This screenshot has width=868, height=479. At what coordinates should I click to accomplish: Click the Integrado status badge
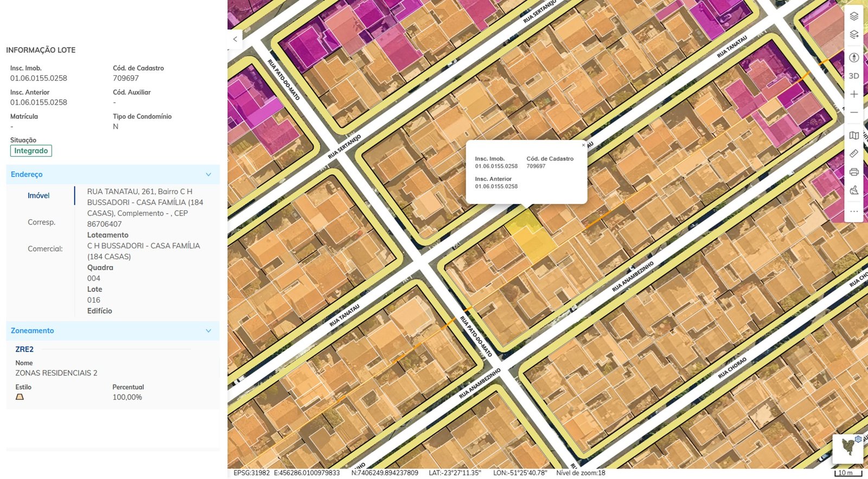point(31,151)
